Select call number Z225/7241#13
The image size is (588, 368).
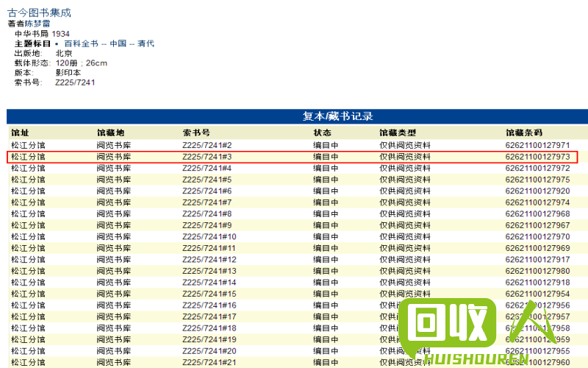209,271
